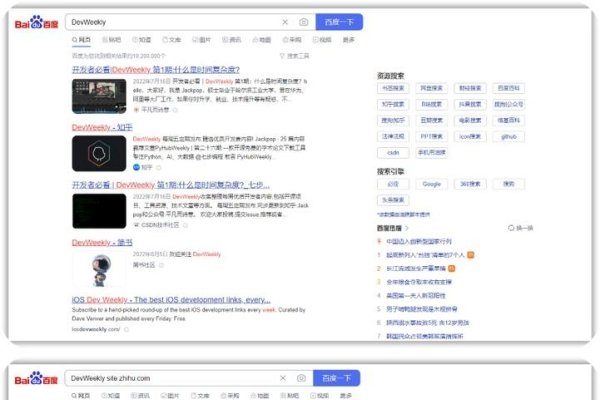Select the 贴吧 tab under the DevWeekly query
The width and height of the screenshot is (600, 400).
[x=111, y=40]
